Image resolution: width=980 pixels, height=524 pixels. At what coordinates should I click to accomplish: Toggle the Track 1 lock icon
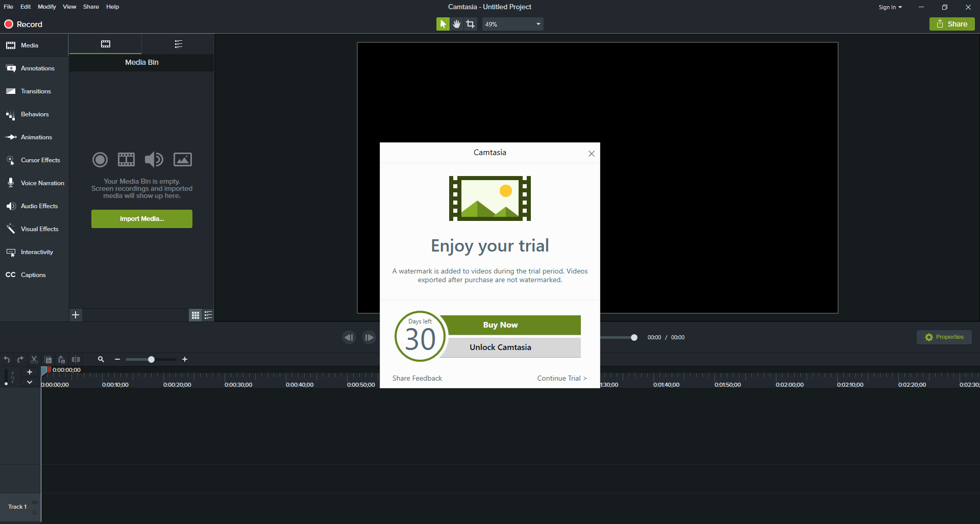[x=35, y=513]
